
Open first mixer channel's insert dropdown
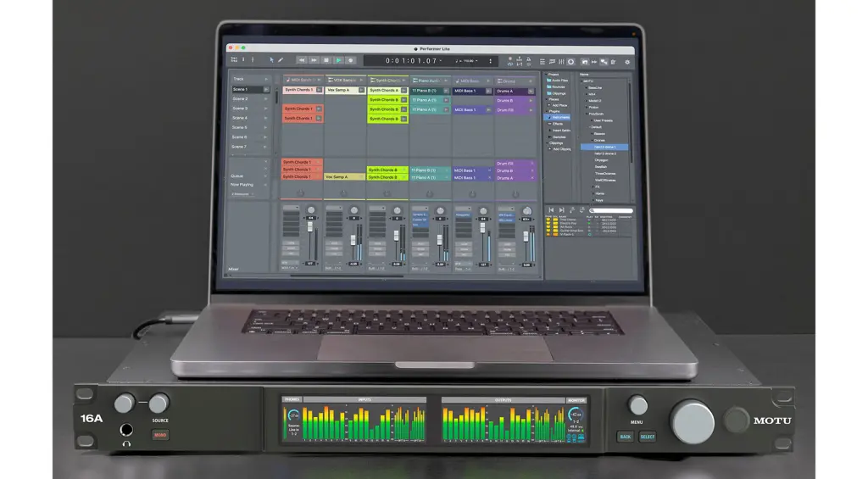point(291,207)
